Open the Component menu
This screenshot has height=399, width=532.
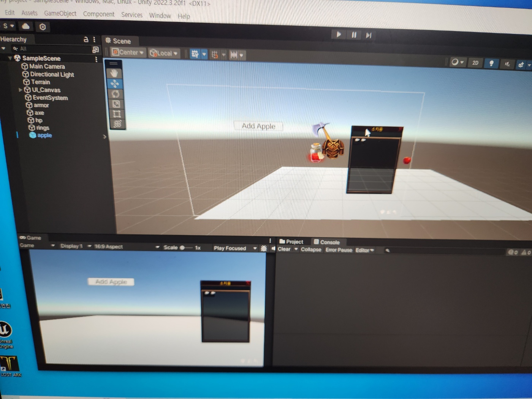point(99,14)
